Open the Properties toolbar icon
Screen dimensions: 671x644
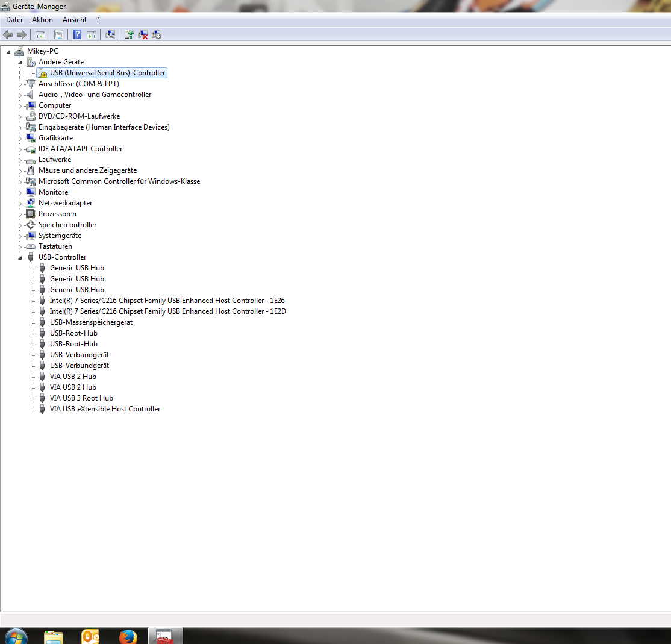(x=58, y=35)
